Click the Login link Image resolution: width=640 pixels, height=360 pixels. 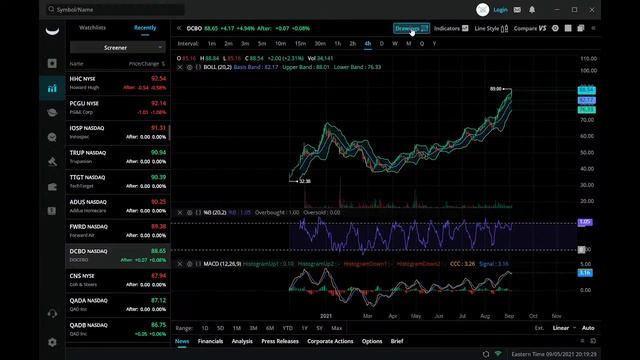[x=500, y=10]
